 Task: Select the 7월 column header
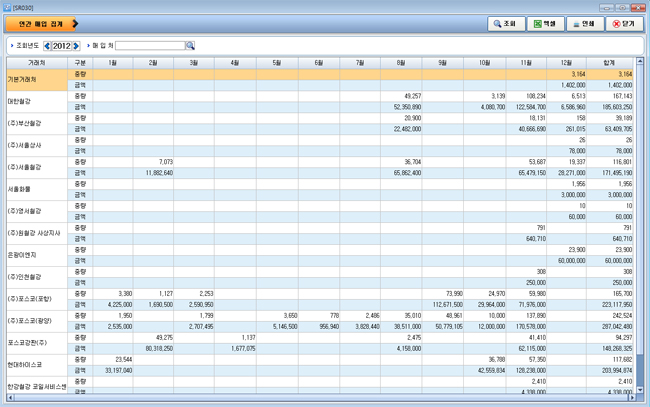point(360,63)
